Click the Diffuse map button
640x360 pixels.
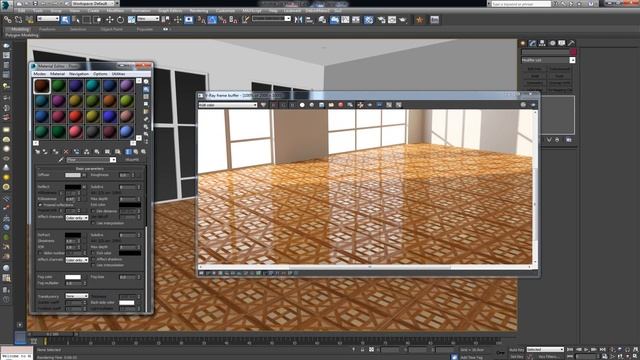[x=84, y=175]
